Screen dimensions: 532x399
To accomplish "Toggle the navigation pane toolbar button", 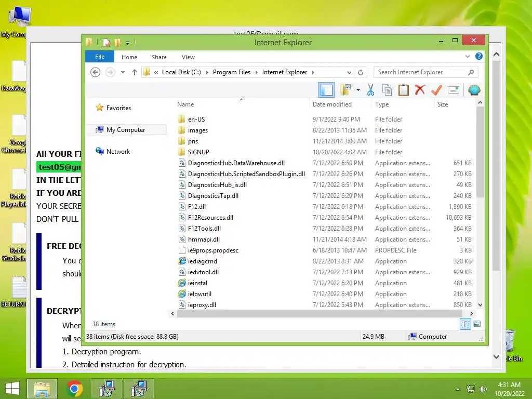I will tap(326, 90).
